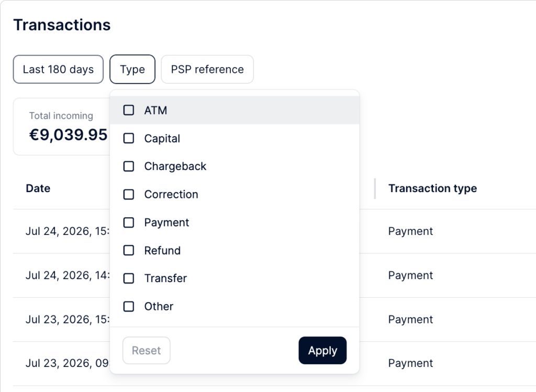
Task: Check the ATM checkbox
Action: tap(129, 110)
